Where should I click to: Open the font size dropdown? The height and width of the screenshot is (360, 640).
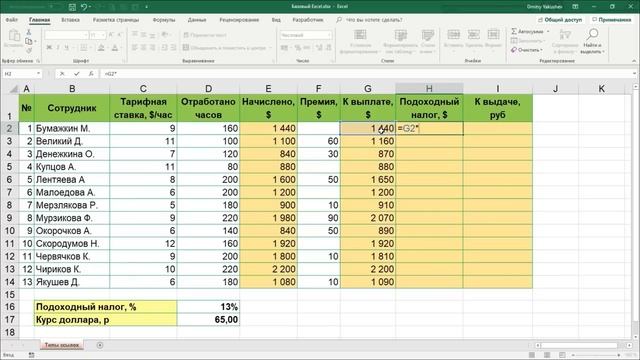coord(103,35)
